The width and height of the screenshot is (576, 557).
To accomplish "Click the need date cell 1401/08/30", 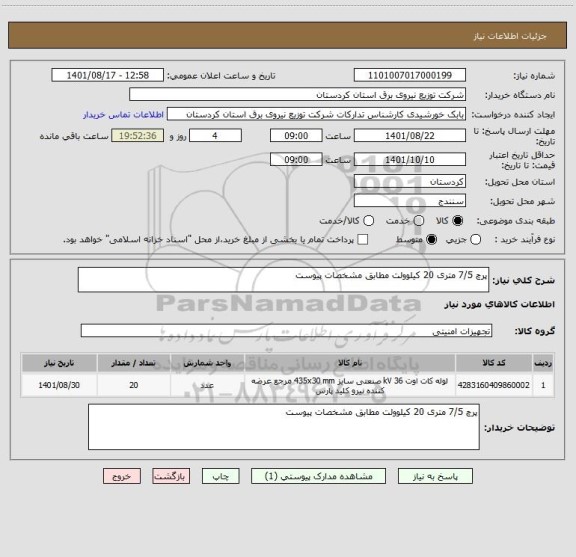I will pos(59,385).
